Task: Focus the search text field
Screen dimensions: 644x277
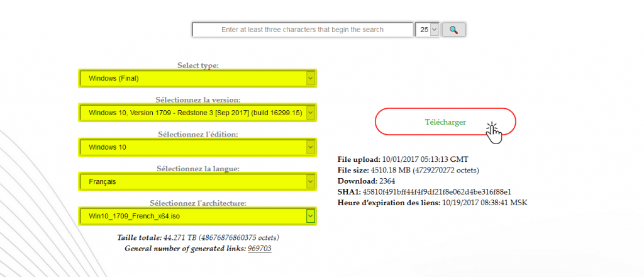Action: pyautogui.click(x=303, y=30)
